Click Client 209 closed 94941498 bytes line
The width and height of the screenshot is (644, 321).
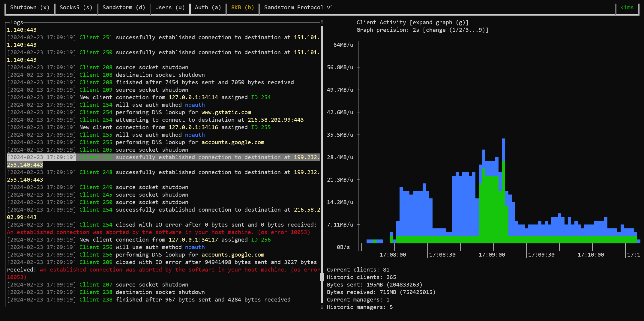point(164,270)
